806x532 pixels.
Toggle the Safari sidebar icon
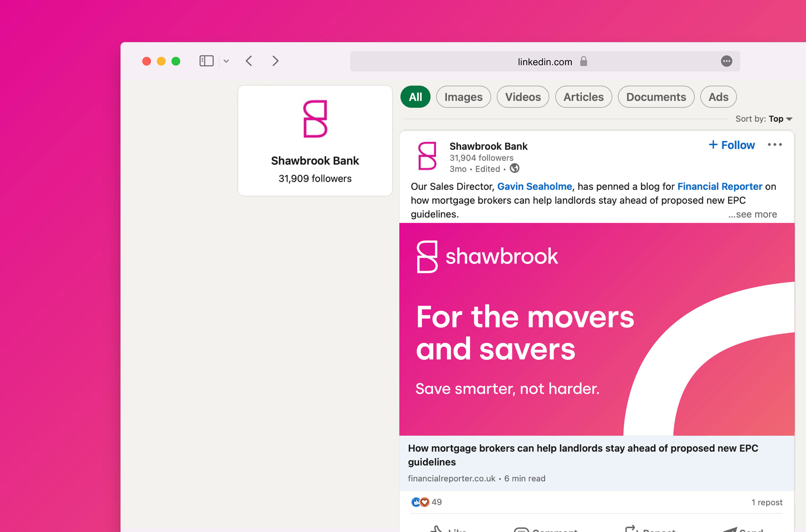(x=206, y=61)
